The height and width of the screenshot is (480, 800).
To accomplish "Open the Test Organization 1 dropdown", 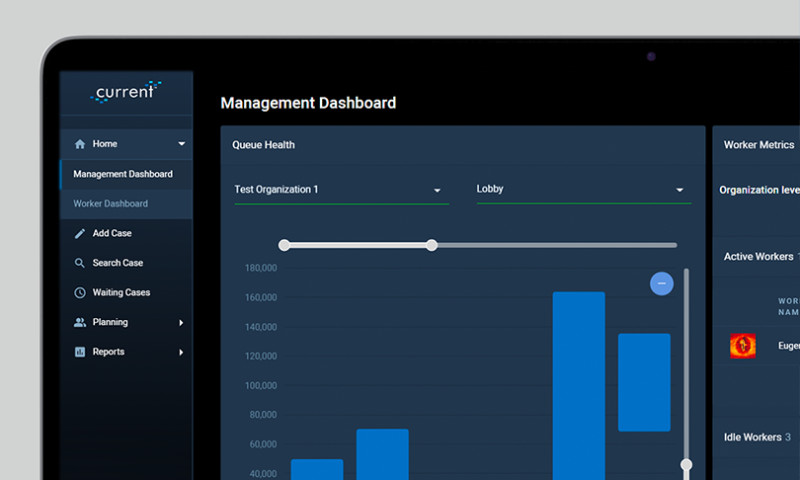I will pyautogui.click(x=341, y=190).
